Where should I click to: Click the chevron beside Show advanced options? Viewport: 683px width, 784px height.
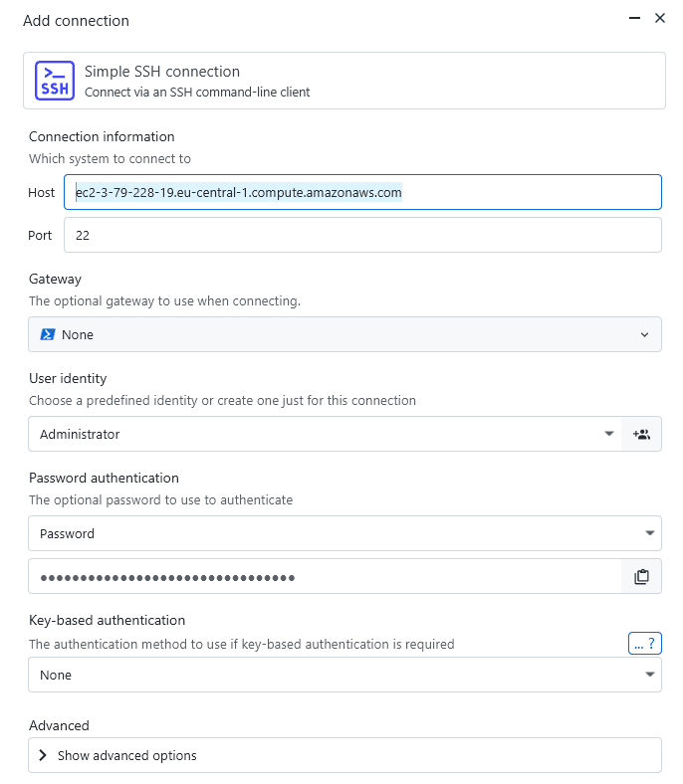point(43,755)
